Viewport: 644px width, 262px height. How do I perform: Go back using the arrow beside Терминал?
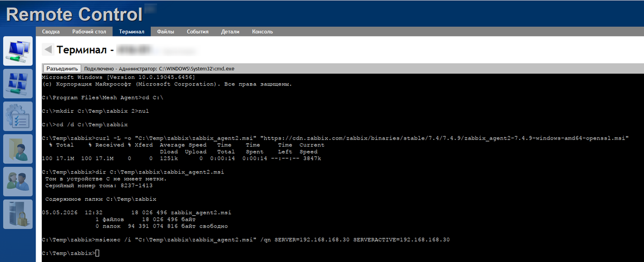[x=48, y=50]
